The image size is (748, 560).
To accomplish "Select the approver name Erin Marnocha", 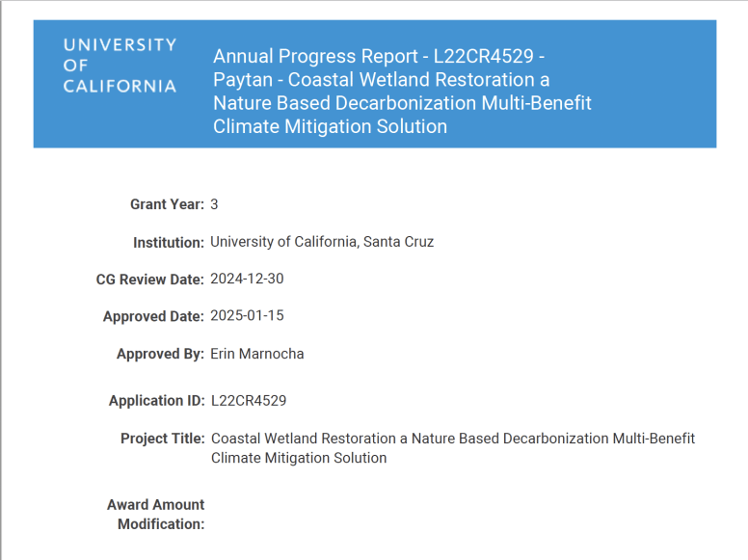I will 257,354.
